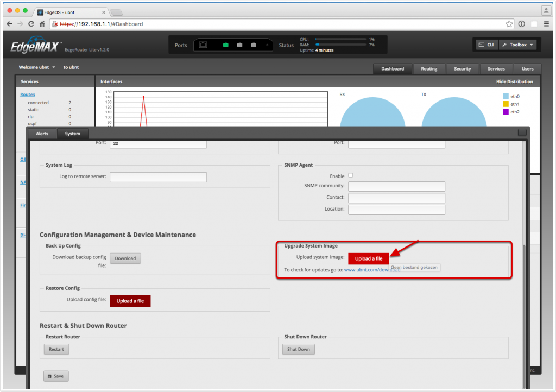556x392 pixels.
Task: Open the Security tab
Action: (x=463, y=69)
